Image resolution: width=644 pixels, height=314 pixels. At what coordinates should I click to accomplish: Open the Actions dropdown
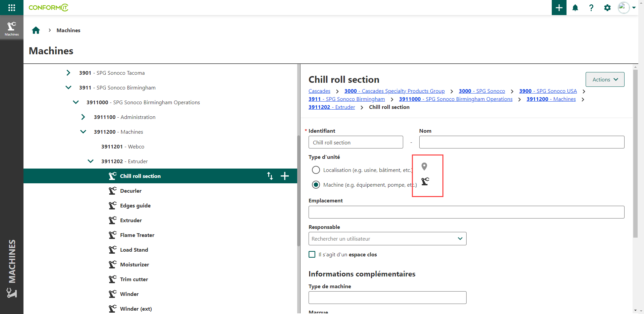coord(605,79)
